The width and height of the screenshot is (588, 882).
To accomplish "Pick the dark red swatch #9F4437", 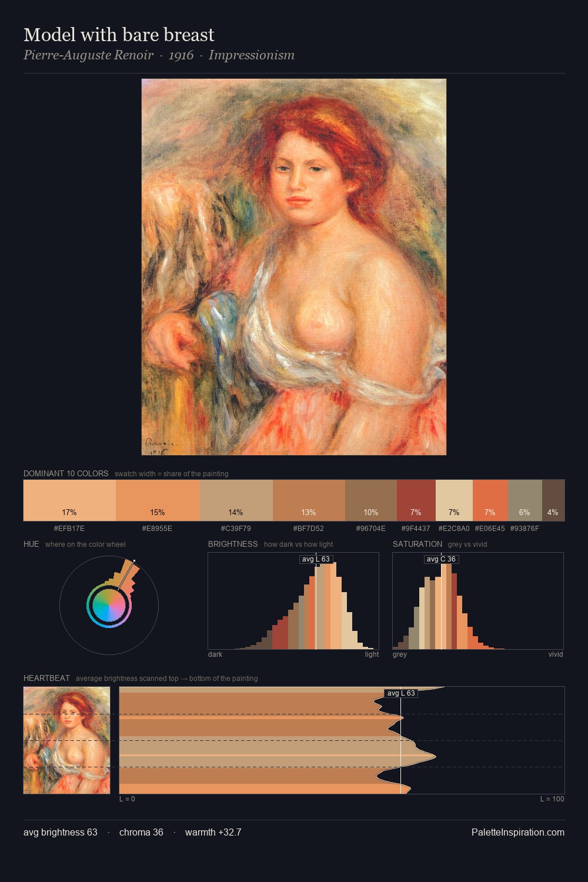I will [x=416, y=500].
